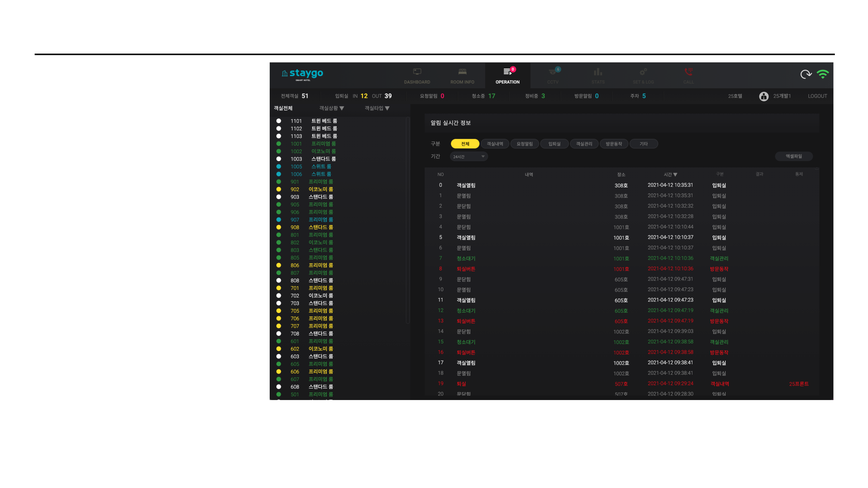Open the 24시간 period dropdown
The image size is (868, 488).
pos(468,157)
